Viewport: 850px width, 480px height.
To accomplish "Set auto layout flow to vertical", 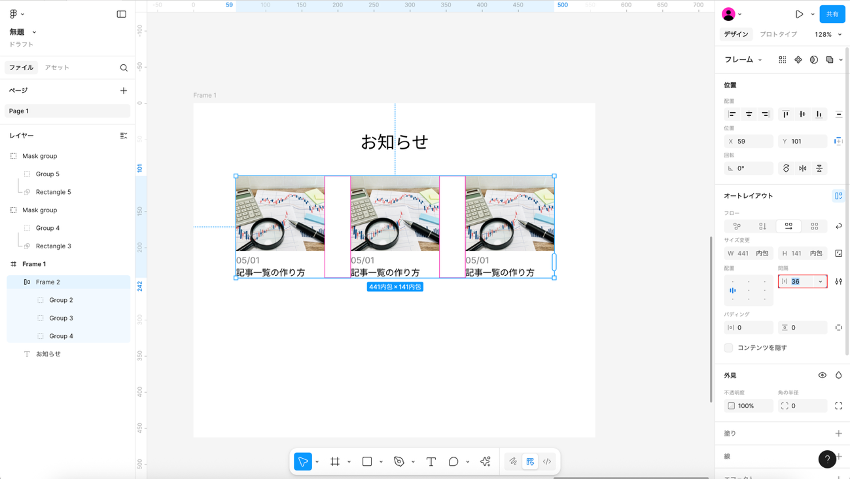I will 763,227.
